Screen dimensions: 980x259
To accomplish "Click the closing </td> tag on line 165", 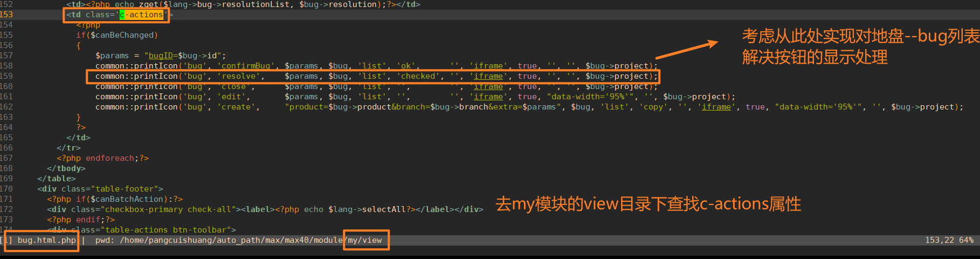I will (x=78, y=138).
